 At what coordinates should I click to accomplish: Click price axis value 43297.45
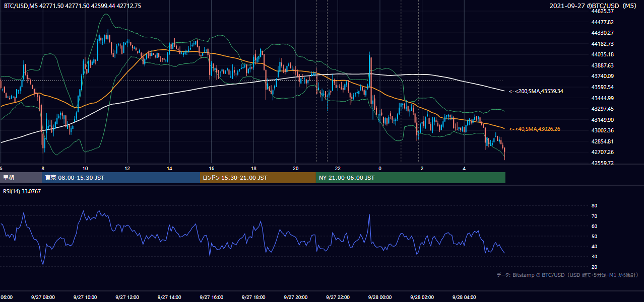(x=603, y=109)
